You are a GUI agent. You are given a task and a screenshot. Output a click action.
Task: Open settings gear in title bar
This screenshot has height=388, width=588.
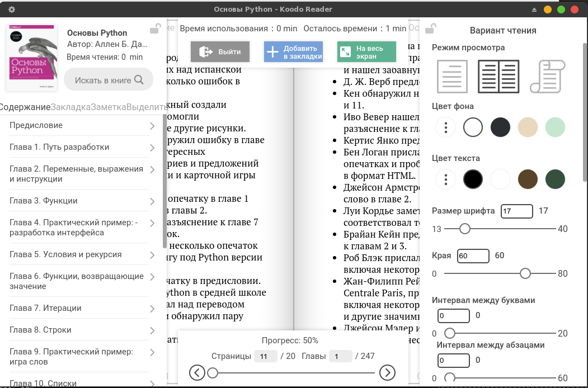click(x=12, y=10)
